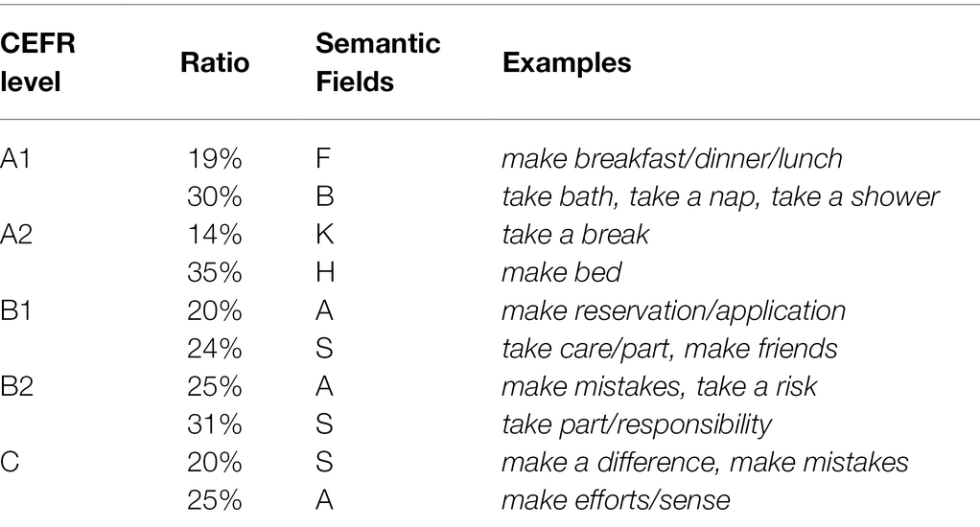
Task: Click the 'make efforts/sense' example
Action: coord(616,501)
